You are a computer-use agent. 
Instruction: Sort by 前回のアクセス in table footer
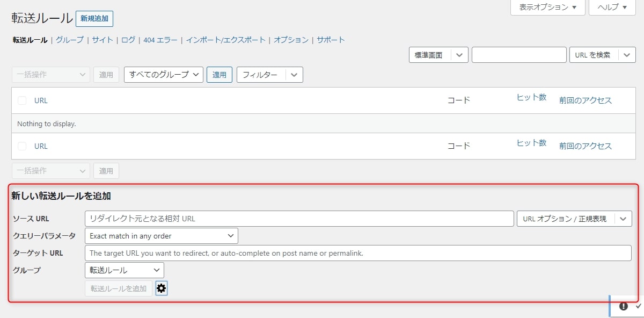[586, 146]
